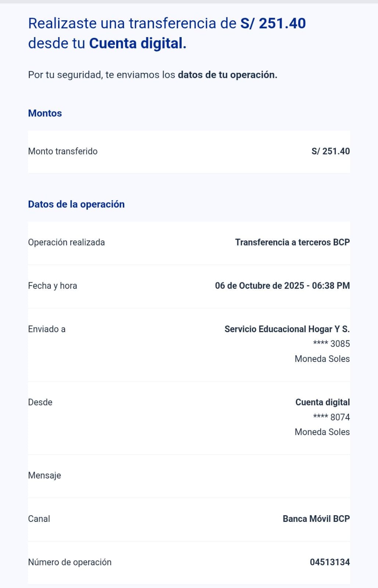The image size is (378, 588).
Task: Select the date 06 de Octubre de 2025
Action: (259, 286)
